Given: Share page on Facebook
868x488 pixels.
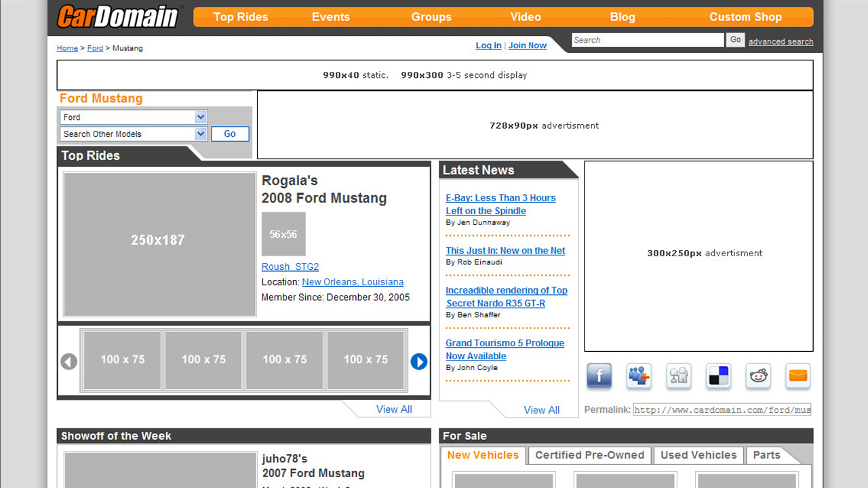Looking at the screenshot, I should [599, 375].
